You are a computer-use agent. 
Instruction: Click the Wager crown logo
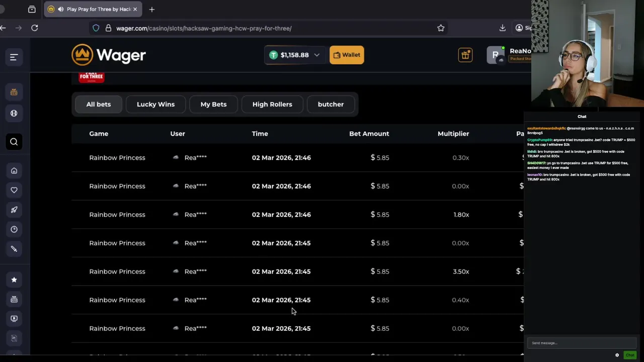108,55
